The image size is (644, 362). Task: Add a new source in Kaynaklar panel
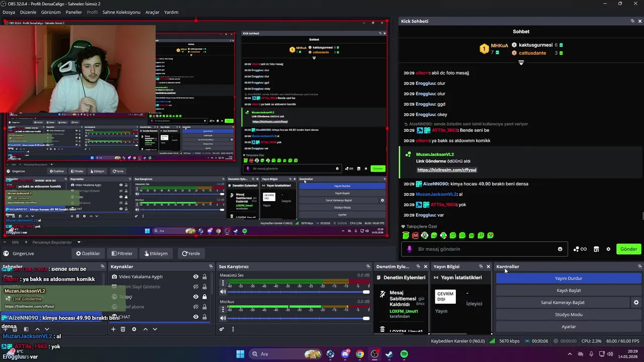coord(113,329)
